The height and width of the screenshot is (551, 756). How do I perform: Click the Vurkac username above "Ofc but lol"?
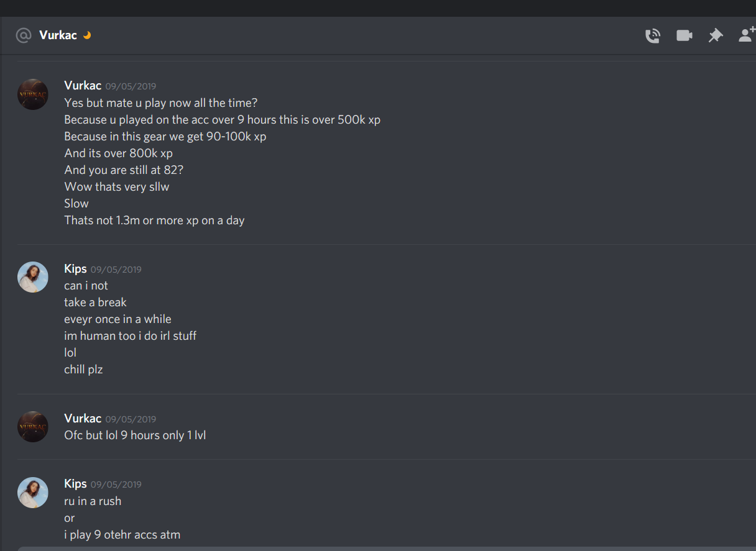click(x=83, y=419)
